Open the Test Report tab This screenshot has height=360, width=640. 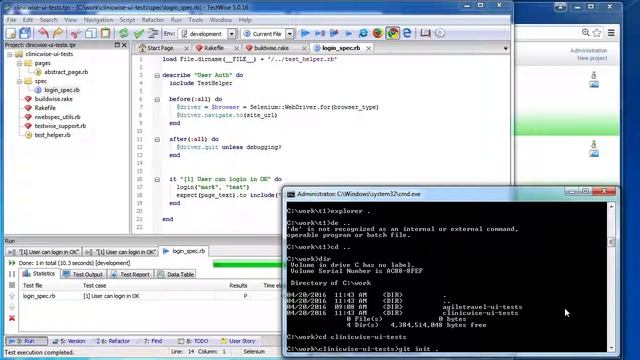click(131, 274)
